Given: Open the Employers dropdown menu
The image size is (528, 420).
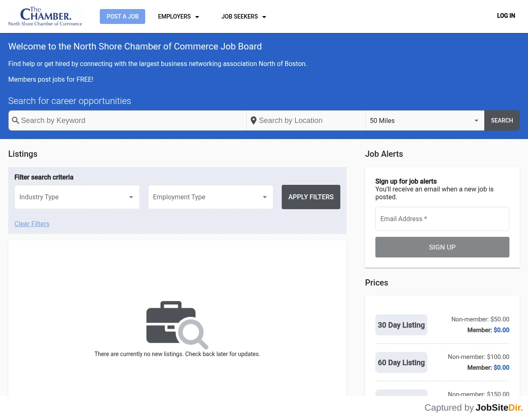Looking at the screenshot, I should pyautogui.click(x=179, y=17).
